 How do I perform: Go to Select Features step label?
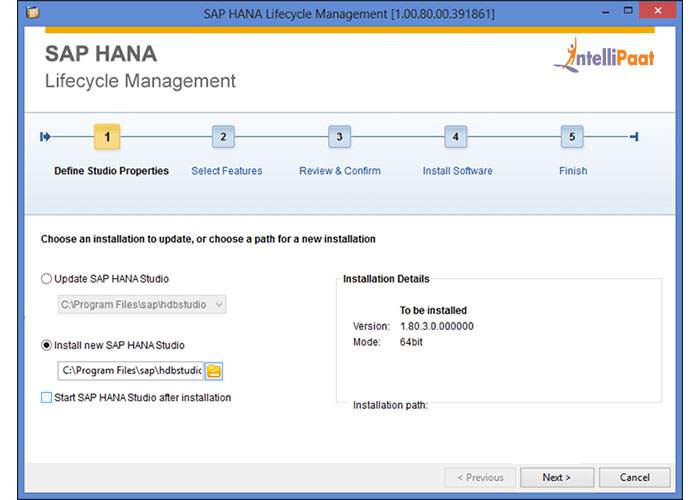[227, 171]
